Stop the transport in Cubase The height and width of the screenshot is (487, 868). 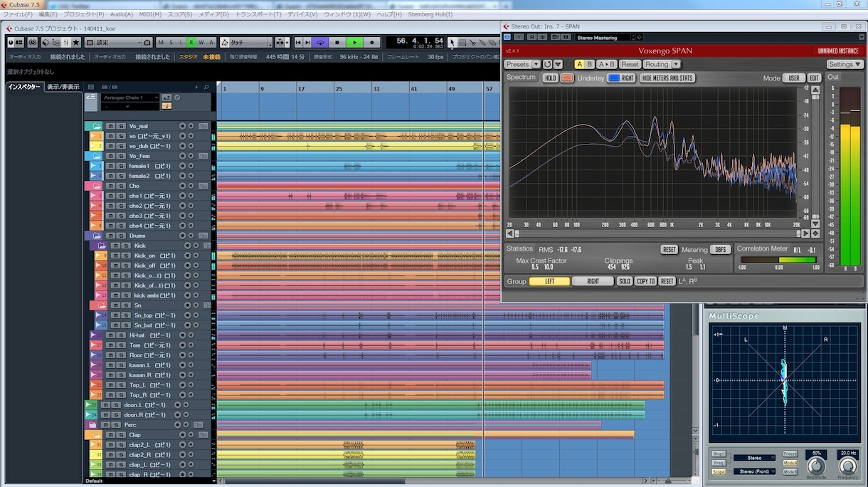[x=338, y=43]
